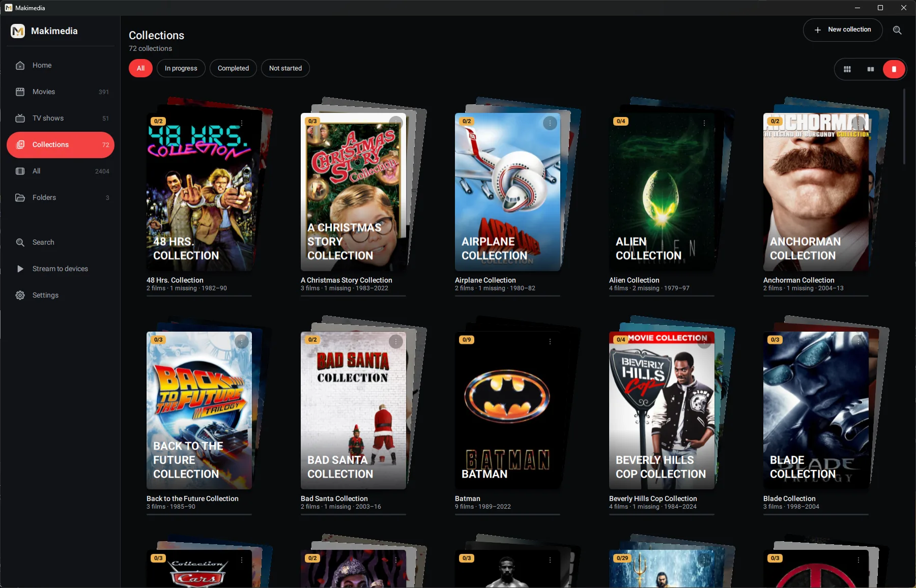Open Stream to devices page

click(61, 269)
